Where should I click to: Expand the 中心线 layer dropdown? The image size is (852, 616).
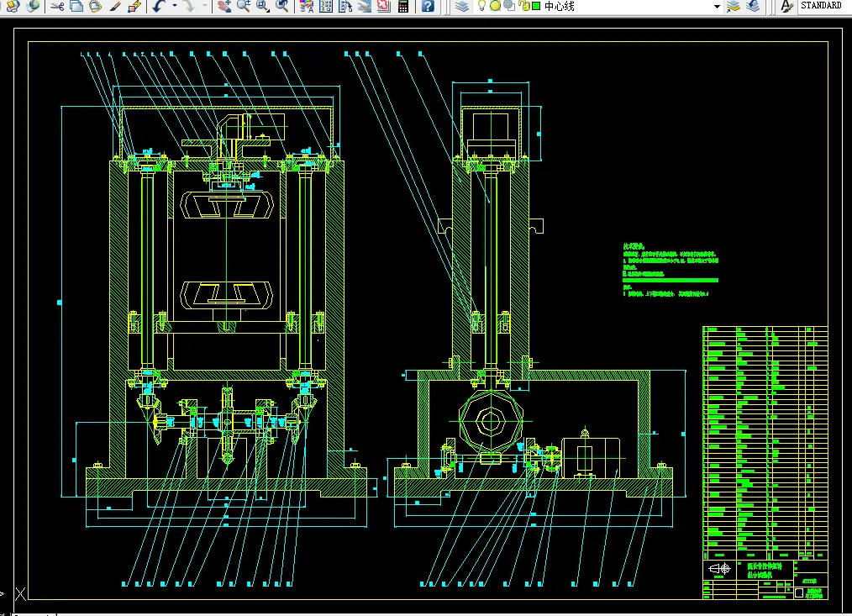[x=717, y=7]
